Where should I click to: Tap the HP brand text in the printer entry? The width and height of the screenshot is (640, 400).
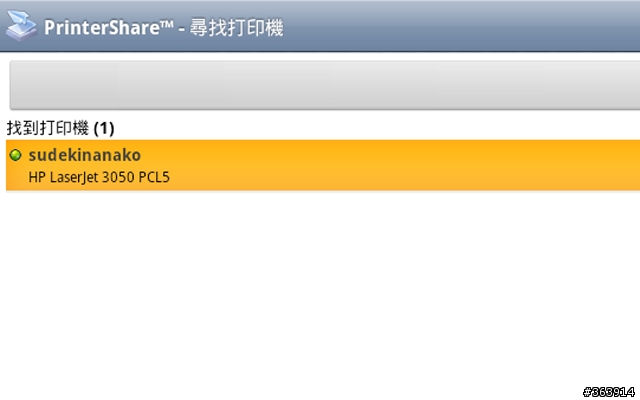38,177
